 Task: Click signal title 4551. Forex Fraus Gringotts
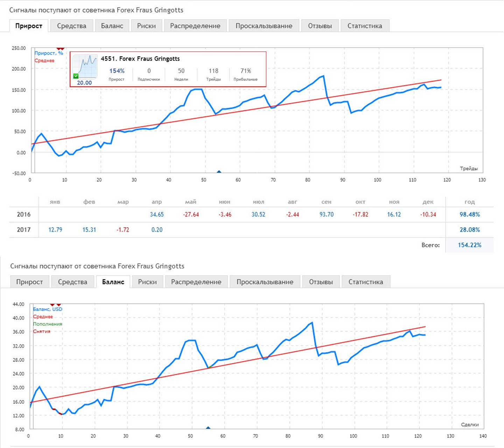tap(140, 59)
